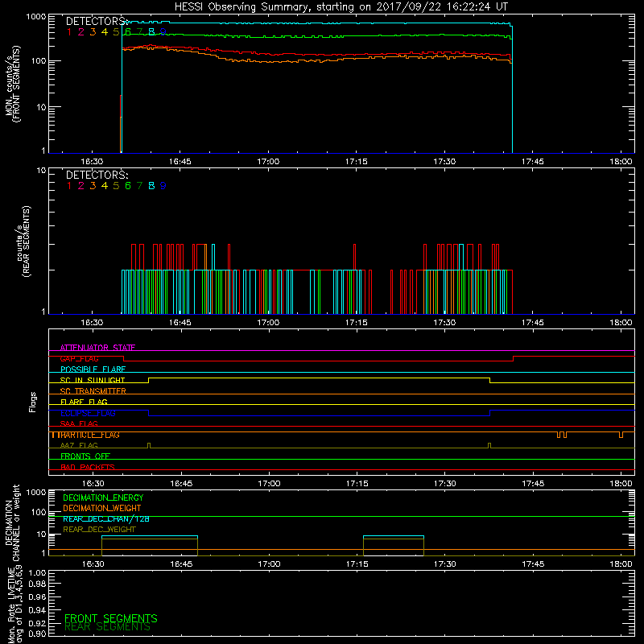644x644 pixels.
Task: Click the 0.94 y-axis value on livetime plot
Action: [x=37, y=610]
